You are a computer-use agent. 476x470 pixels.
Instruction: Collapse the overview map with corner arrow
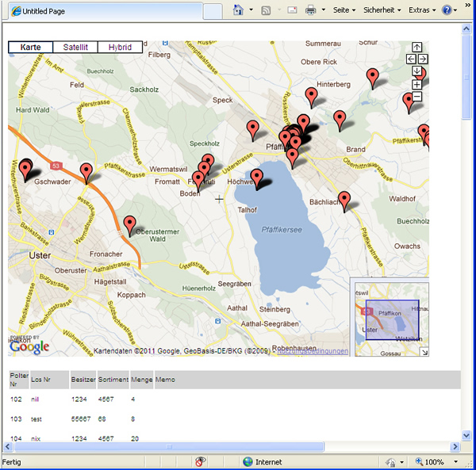[424, 352]
